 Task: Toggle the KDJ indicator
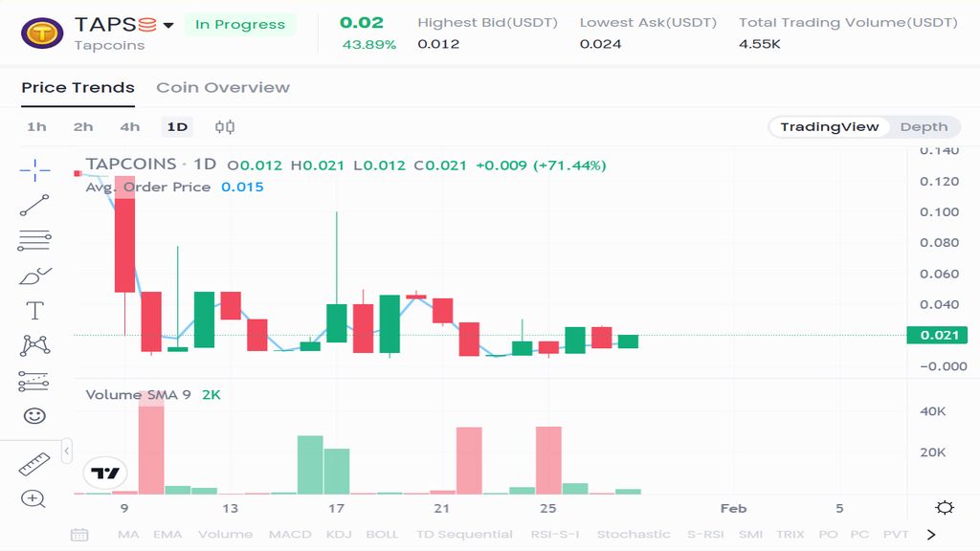[339, 535]
